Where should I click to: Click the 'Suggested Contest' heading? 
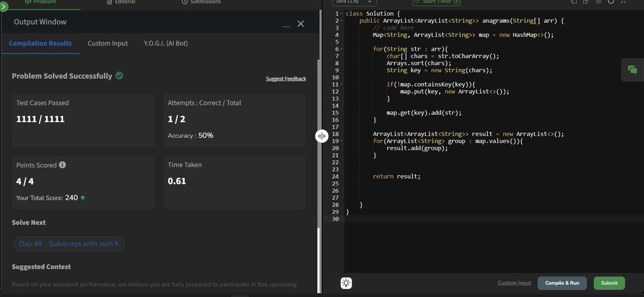(x=41, y=266)
